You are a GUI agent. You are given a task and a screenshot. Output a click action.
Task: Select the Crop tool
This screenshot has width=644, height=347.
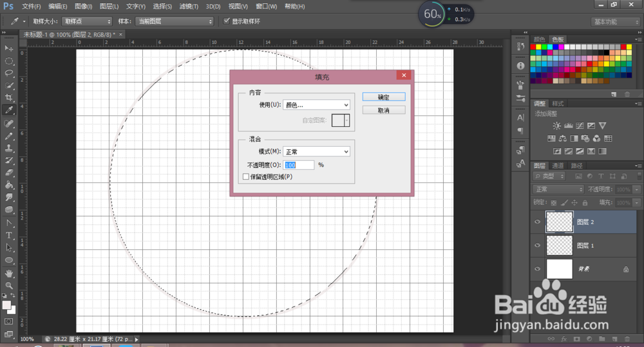coord(8,98)
